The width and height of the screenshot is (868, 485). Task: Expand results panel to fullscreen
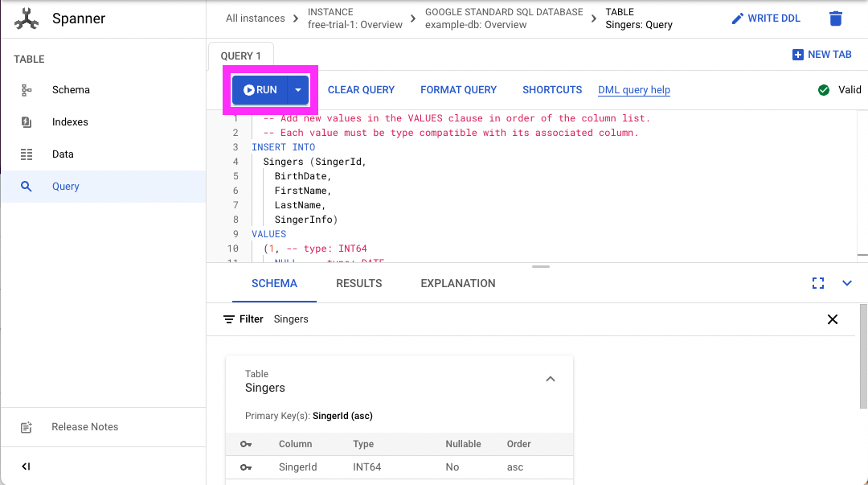(818, 283)
